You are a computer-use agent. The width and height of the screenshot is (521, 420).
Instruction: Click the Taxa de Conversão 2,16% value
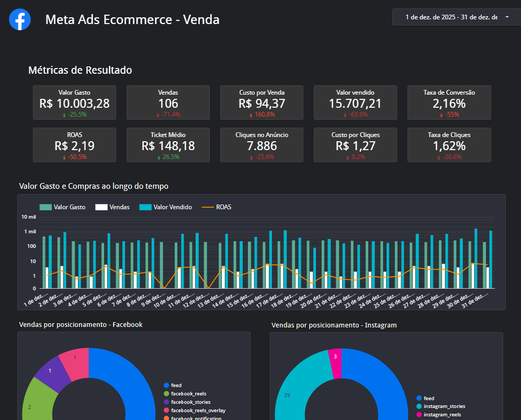[449, 104]
